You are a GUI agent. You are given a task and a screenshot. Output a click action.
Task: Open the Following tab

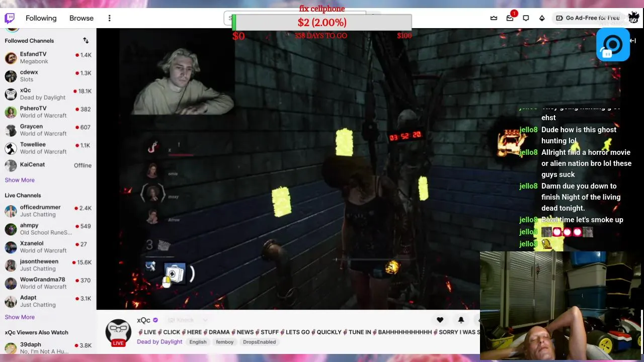click(41, 18)
